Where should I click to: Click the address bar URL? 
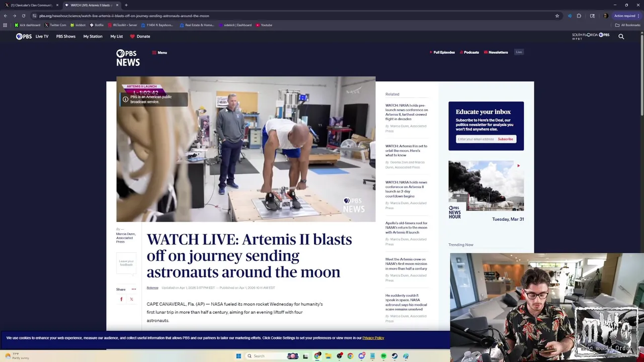[x=124, y=16]
